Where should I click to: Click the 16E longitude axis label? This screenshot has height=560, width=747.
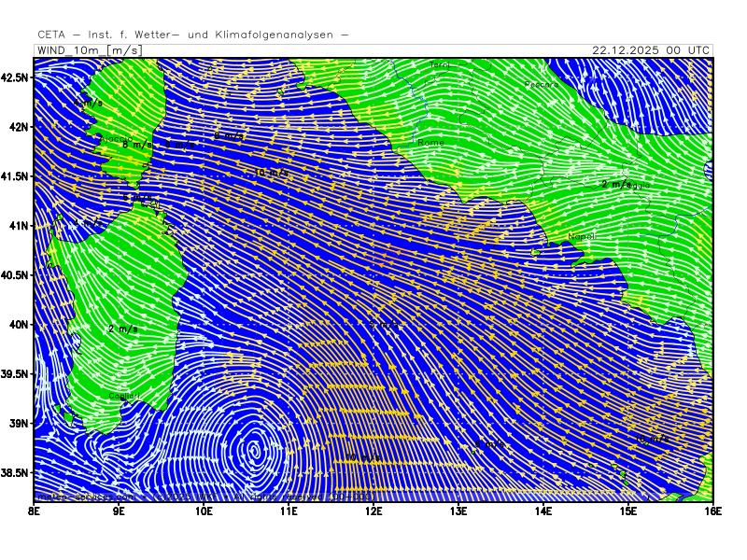point(712,511)
